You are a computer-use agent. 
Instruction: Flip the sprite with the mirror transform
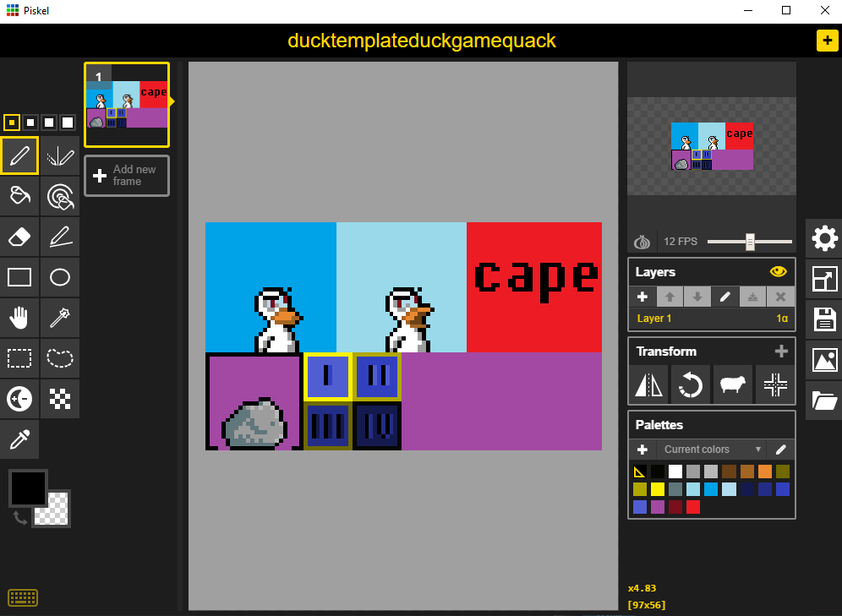click(x=648, y=384)
